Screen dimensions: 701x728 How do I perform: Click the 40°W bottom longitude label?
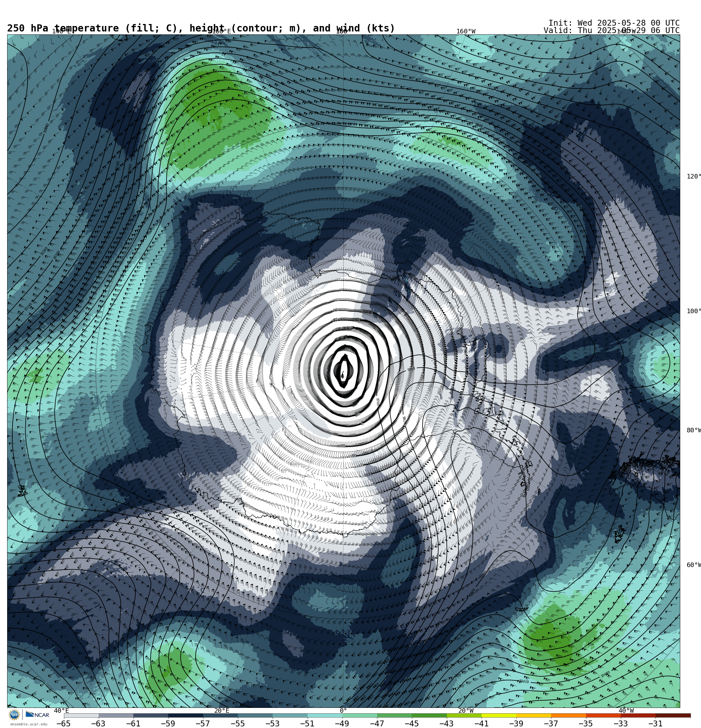(626, 710)
